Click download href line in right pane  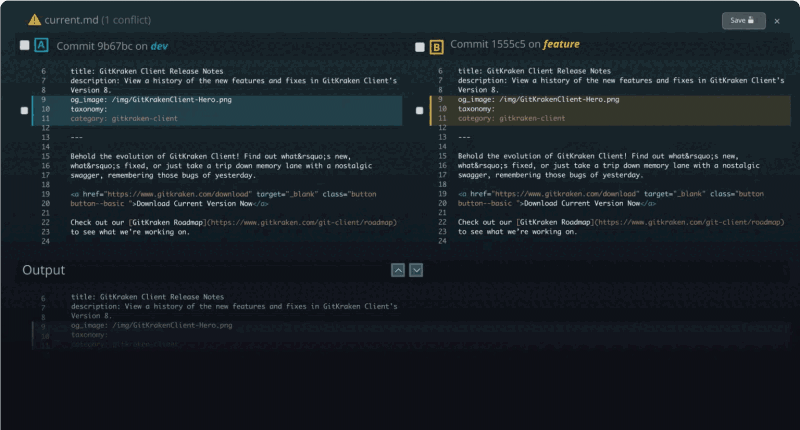pos(611,194)
